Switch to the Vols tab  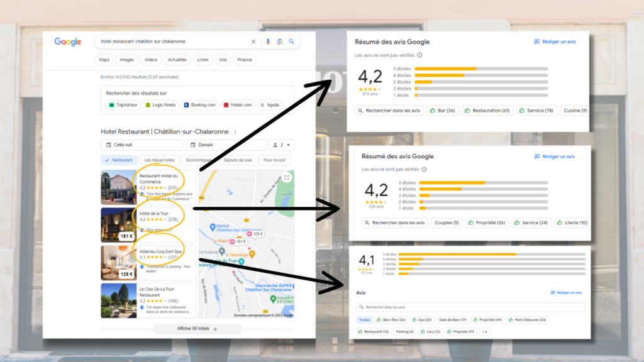pyautogui.click(x=223, y=60)
